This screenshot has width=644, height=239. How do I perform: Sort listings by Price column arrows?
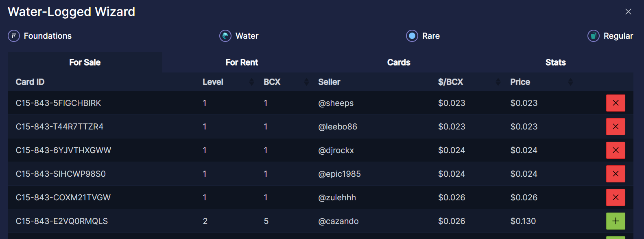point(570,82)
